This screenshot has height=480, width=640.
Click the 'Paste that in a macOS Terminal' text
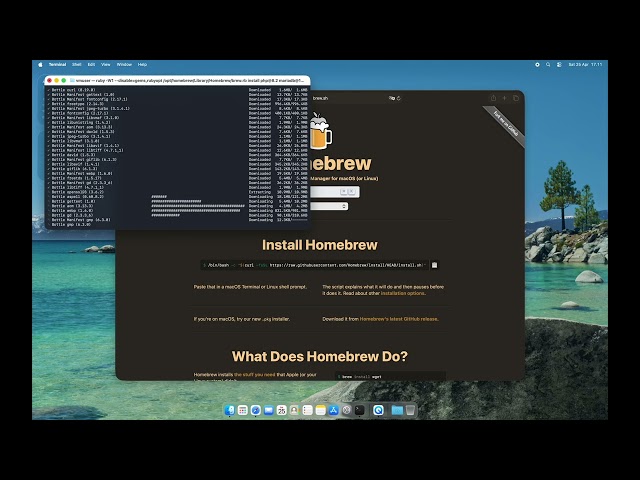(x=250, y=287)
